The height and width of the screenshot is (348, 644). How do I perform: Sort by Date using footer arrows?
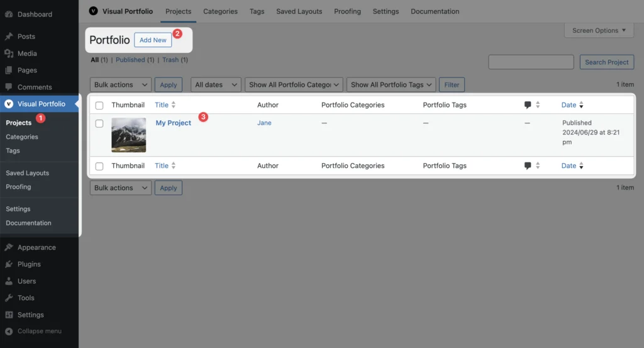(x=581, y=166)
